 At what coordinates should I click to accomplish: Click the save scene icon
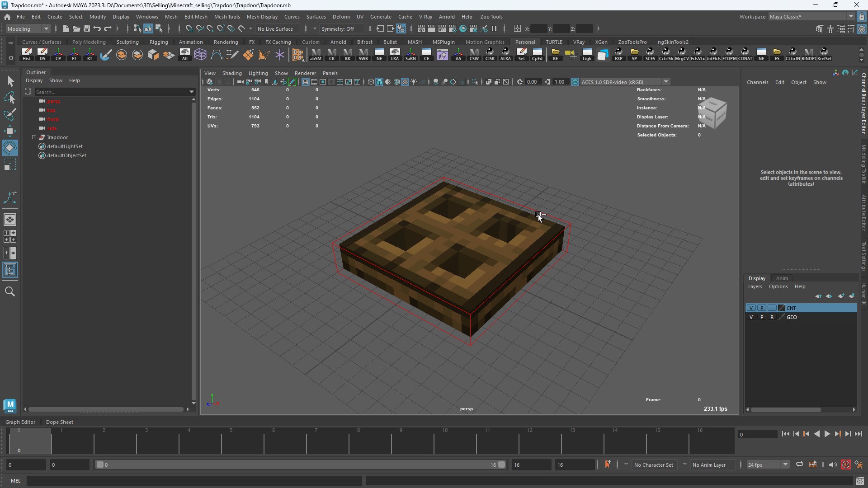(x=87, y=29)
